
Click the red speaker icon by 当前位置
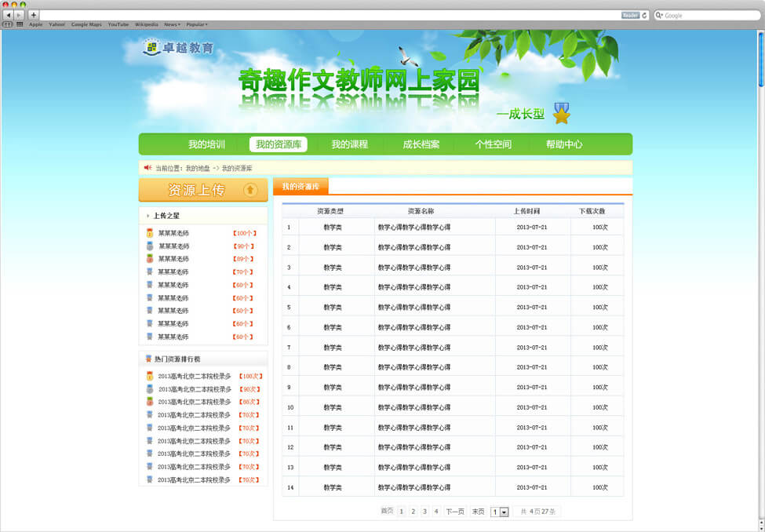point(148,167)
